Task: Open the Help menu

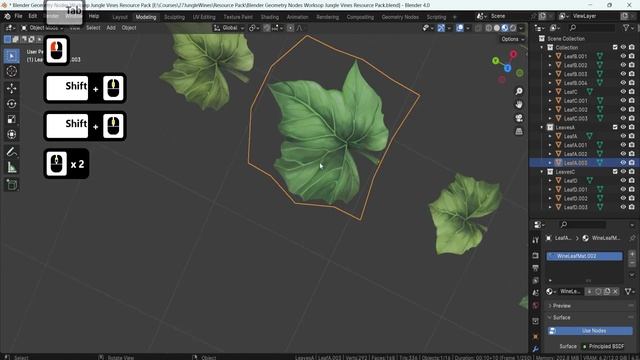Action: pos(94,16)
